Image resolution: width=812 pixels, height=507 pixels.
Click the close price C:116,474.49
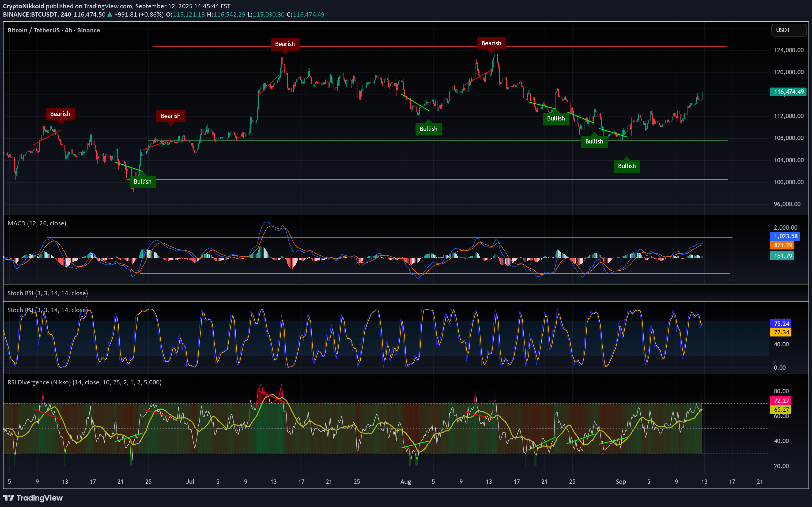pyautogui.click(x=306, y=14)
